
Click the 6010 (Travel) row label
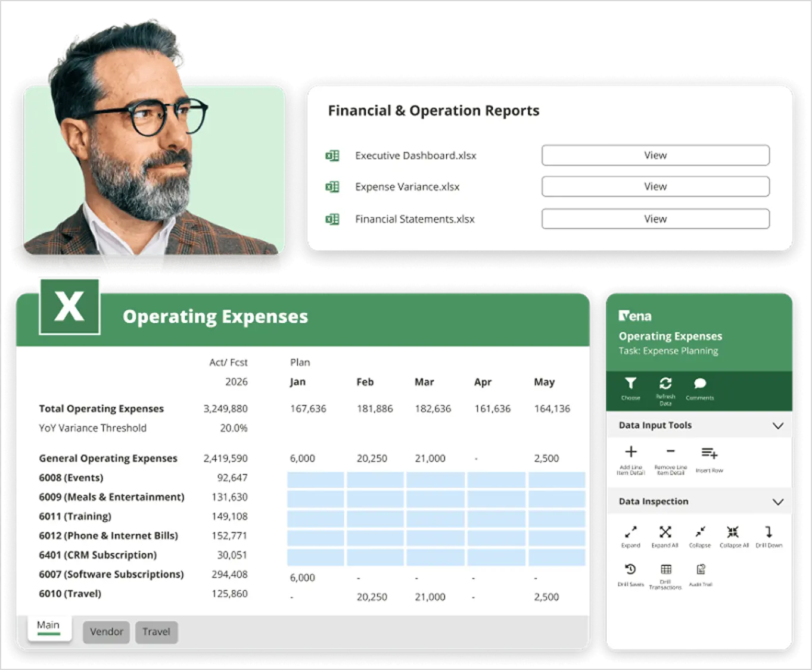click(x=70, y=594)
